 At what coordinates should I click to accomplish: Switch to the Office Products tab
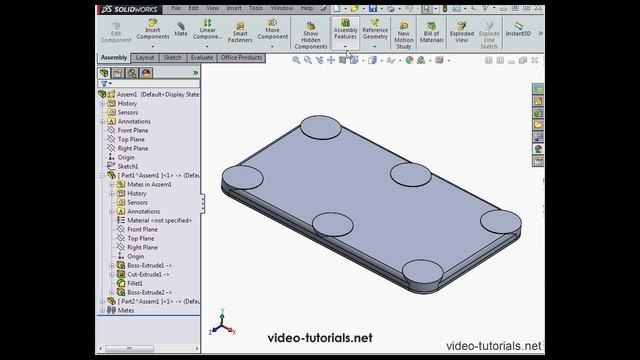click(241, 58)
